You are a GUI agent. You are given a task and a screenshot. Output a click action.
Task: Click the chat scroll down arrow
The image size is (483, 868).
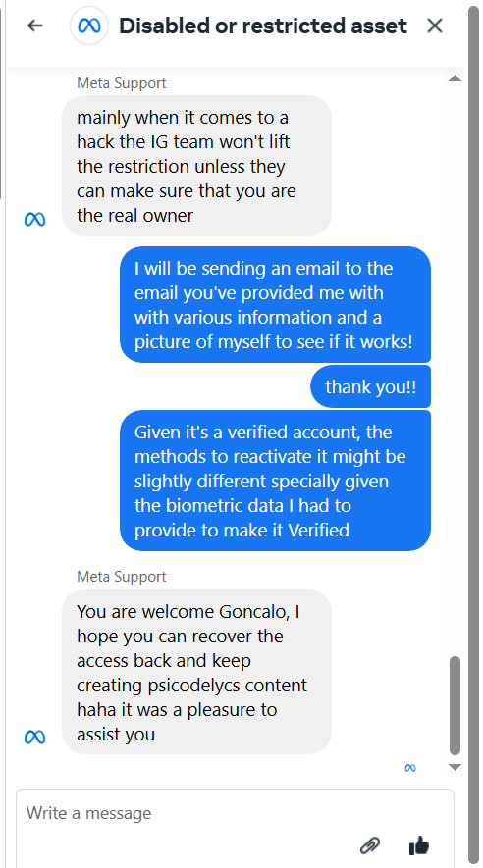pos(455,767)
